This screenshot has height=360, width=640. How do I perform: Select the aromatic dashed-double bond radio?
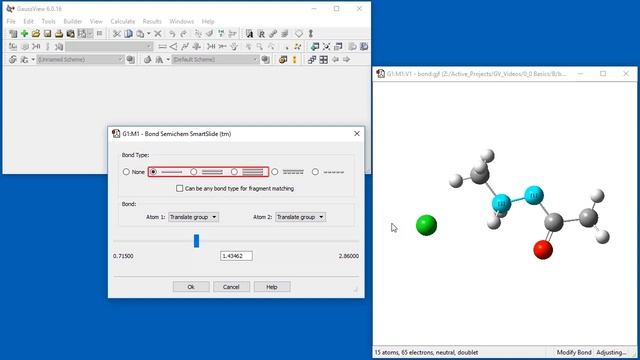tap(275, 172)
